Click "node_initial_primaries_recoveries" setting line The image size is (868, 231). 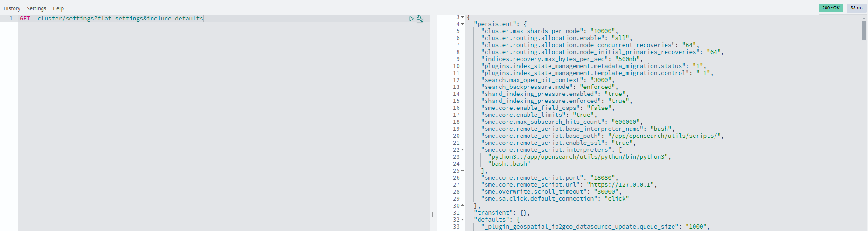tap(603, 52)
